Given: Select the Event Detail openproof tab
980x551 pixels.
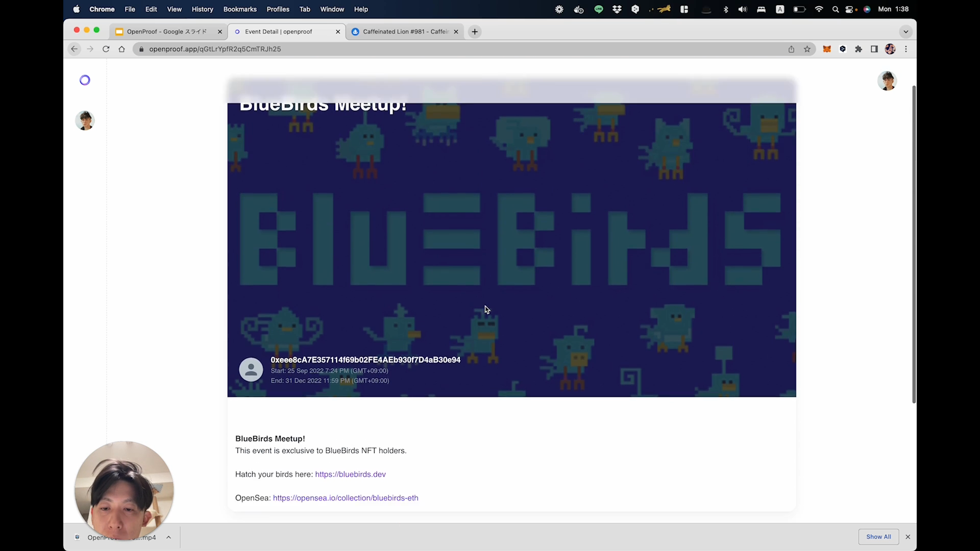Looking at the screenshot, I should [286, 32].
